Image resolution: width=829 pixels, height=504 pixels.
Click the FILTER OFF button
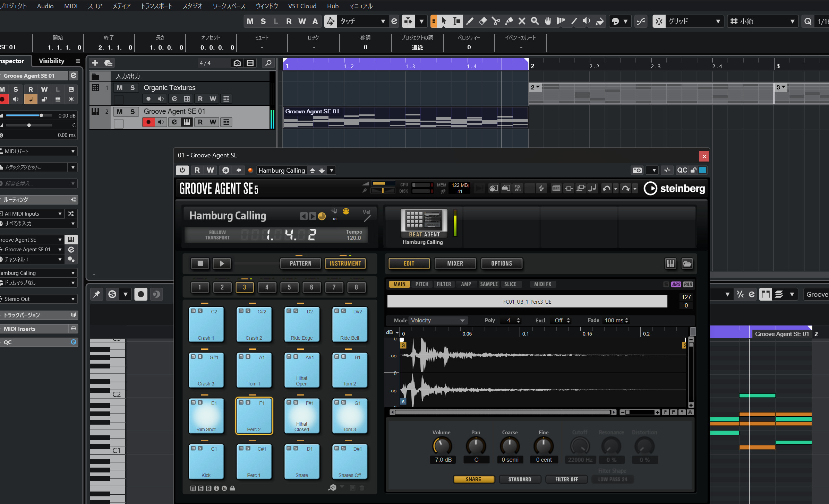tap(566, 479)
